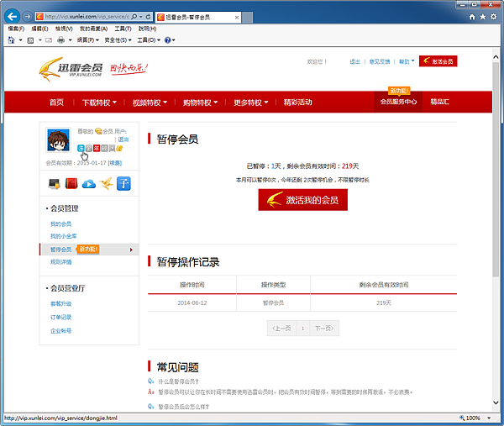Viewport: 504px width, 426px height.
Task: Click the Print icon in command bar
Action: [60, 40]
